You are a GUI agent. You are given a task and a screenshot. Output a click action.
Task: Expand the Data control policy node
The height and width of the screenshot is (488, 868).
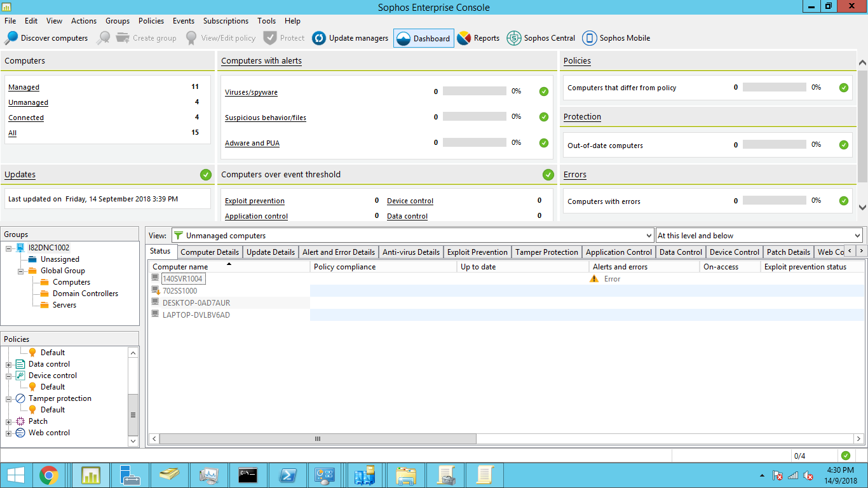pyautogui.click(x=9, y=364)
